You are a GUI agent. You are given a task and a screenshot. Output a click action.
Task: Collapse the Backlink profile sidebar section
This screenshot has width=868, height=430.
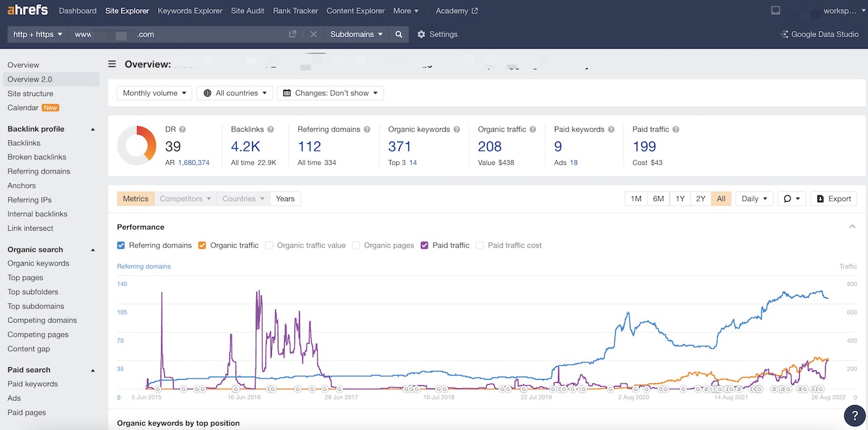pos(93,129)
